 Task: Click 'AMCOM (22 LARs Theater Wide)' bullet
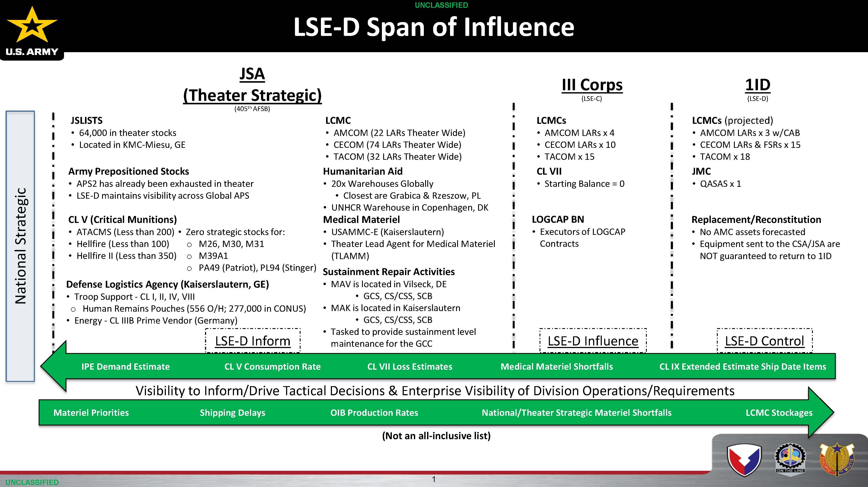click(x=399, y=133)
